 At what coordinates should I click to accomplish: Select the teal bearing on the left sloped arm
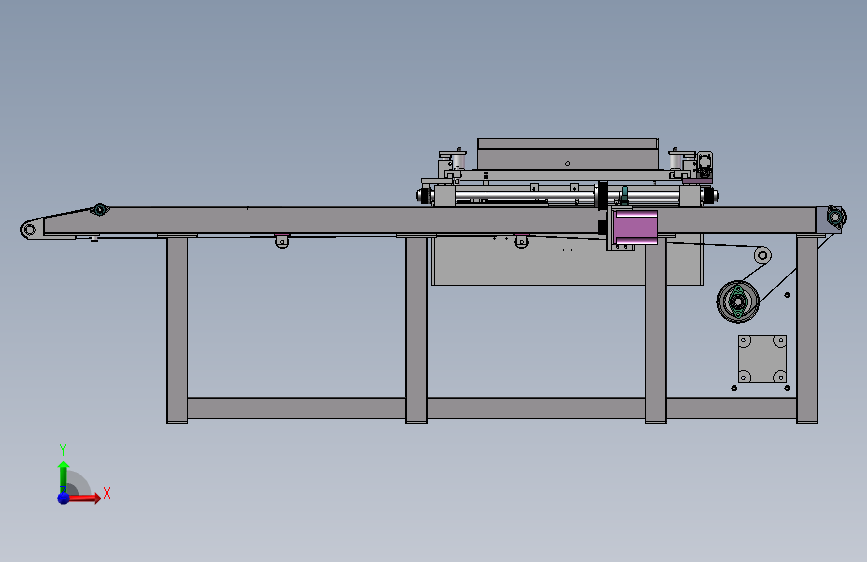(99, 210)
